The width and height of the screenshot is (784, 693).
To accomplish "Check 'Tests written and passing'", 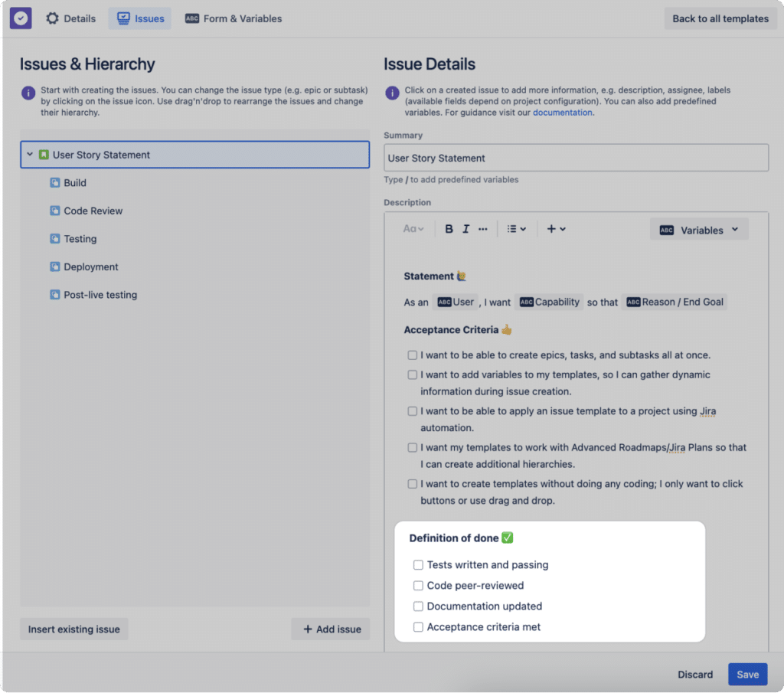I will click(x=418, y=565).
